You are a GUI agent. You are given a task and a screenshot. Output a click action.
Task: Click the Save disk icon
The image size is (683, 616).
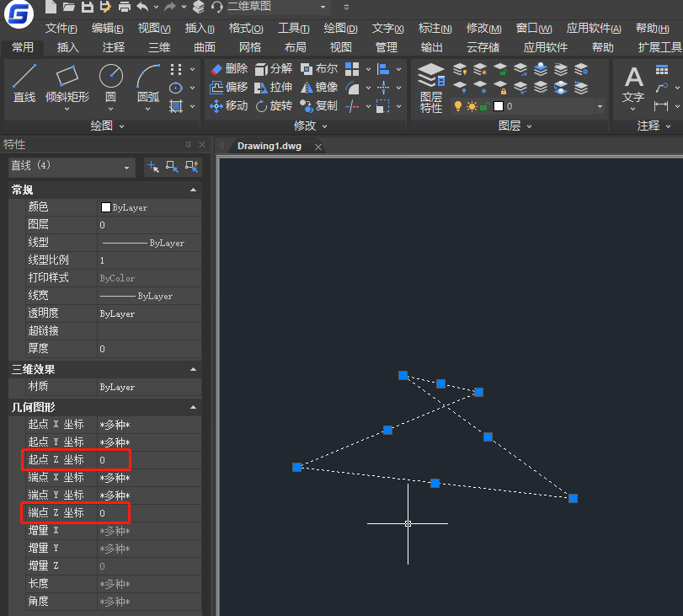pos(88,7)
